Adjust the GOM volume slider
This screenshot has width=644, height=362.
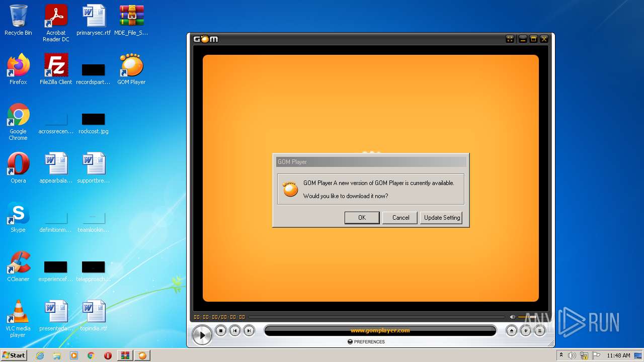coord(531,317)
